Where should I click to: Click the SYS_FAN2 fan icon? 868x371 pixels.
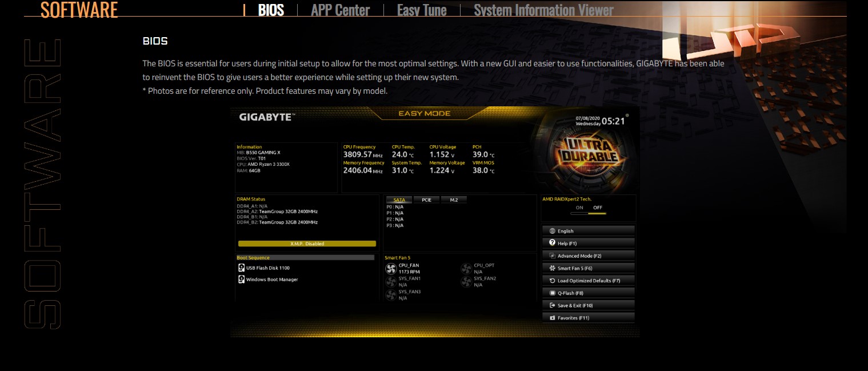tap(466, 282)
